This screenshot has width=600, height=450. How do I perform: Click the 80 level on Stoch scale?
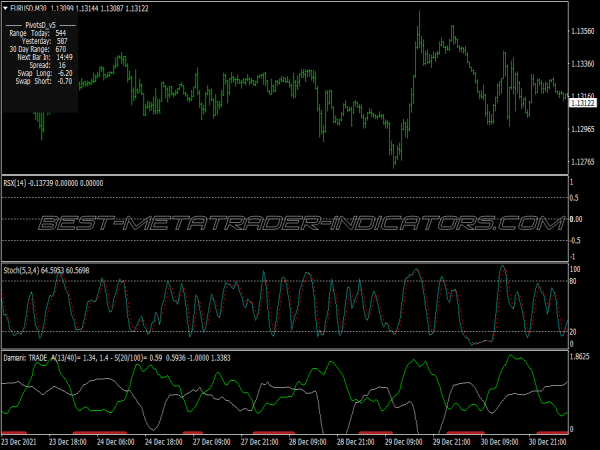(573, 282)
